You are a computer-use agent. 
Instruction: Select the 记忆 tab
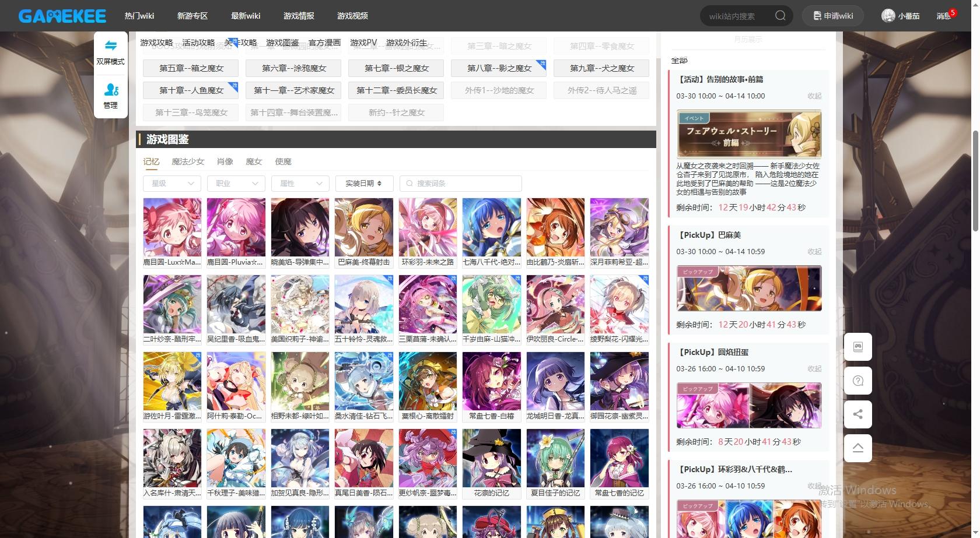(x=151, y=161)
